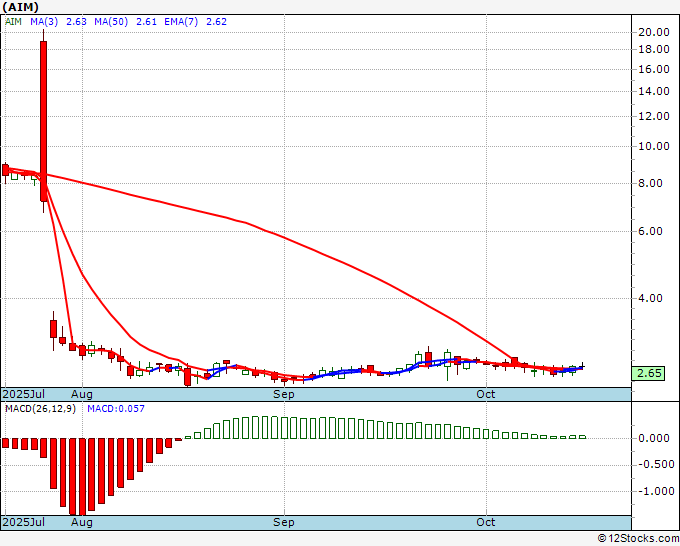This screenshot has height=546, width=680.
Task: Click the 14.00 price axis label
Action: (x=654, y=91)
